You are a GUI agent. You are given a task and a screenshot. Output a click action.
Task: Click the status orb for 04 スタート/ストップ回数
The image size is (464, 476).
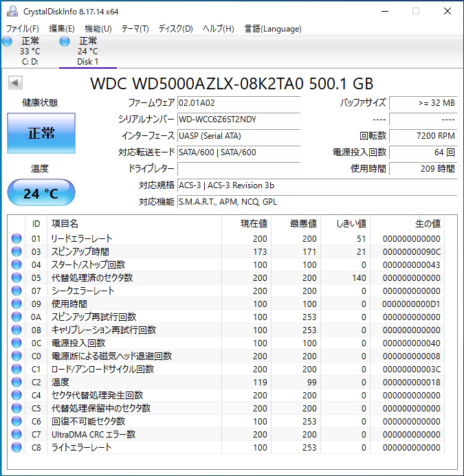click(16, 264)
